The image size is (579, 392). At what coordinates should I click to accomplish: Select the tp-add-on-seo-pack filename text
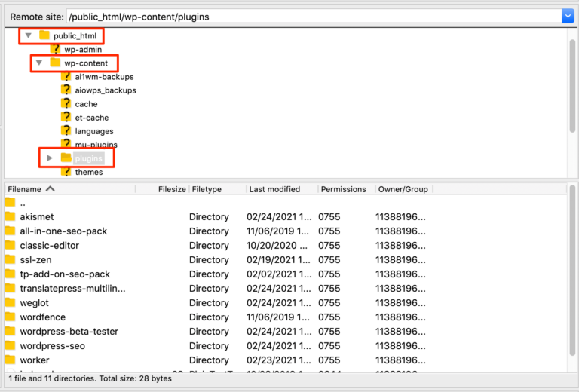point(65,274)
